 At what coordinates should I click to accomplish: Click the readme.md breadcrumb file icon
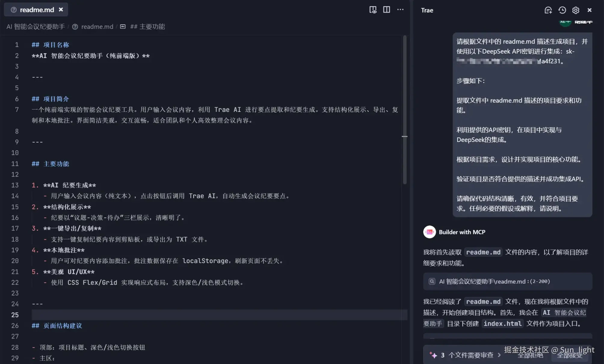click(x=75, y=26)
